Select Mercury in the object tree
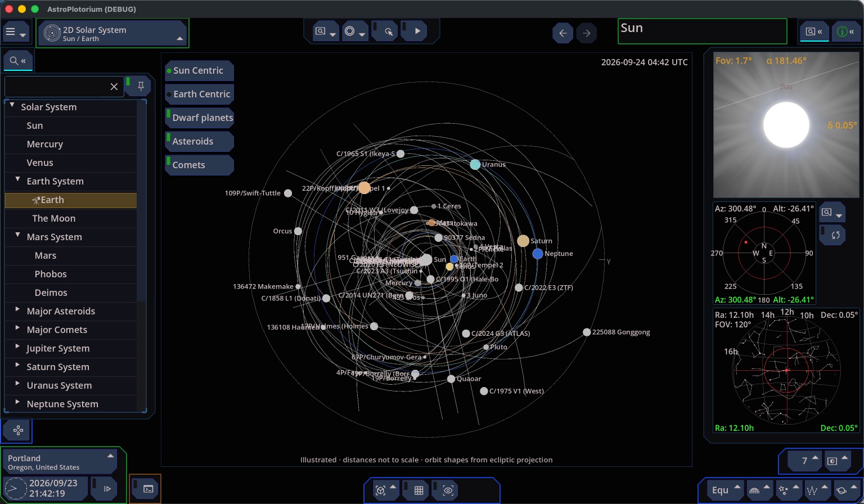The width and height of the screenshot is (864, 504). 71,144
